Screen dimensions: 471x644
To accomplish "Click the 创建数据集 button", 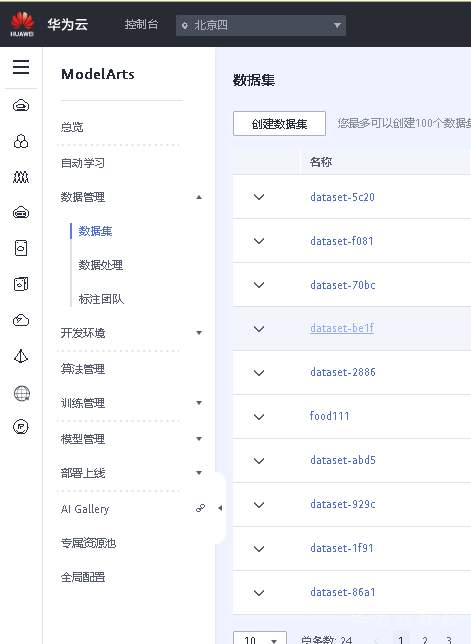I will [279, 124].
